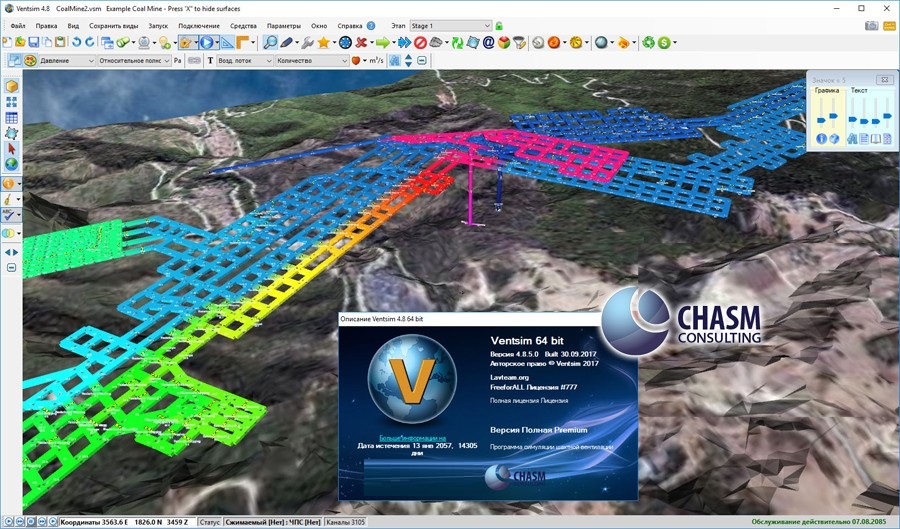Click the green refresh arrows icon

[x=457, y=42]
